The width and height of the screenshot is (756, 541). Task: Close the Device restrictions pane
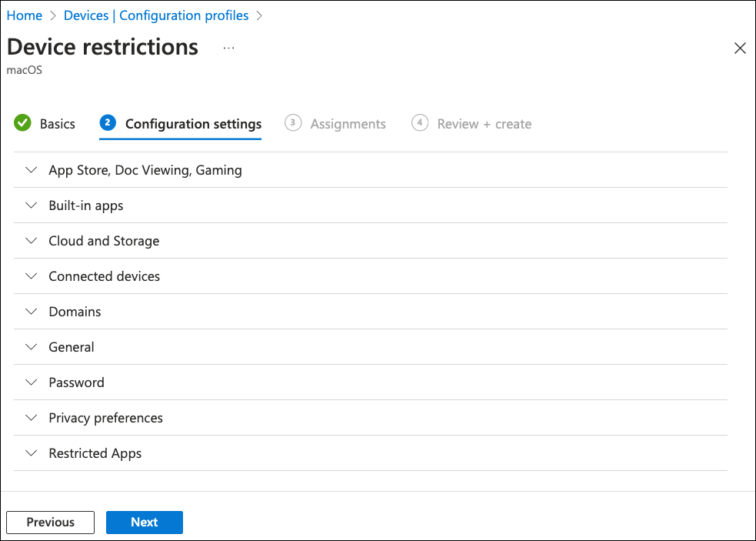(x=740, y=48)
